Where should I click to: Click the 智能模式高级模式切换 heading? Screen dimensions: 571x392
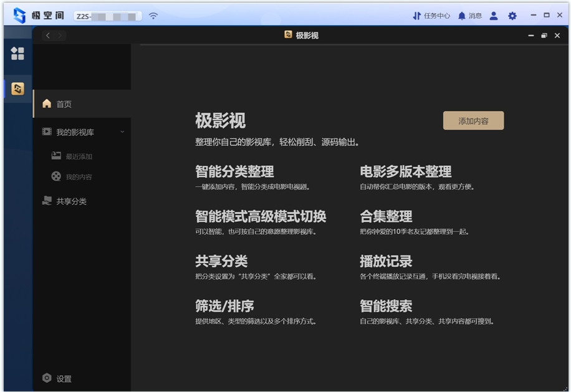pyautogui.click(x=261, y=216)
